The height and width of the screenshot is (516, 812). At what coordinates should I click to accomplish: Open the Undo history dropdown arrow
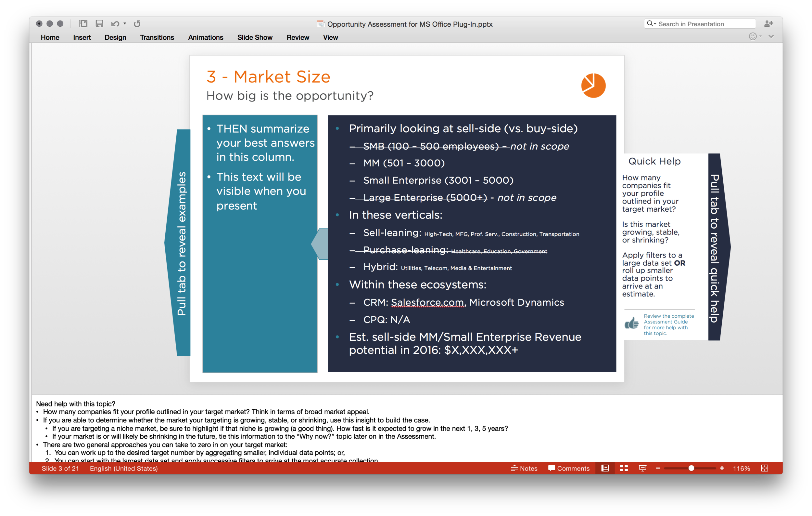[x=125, y=24]
